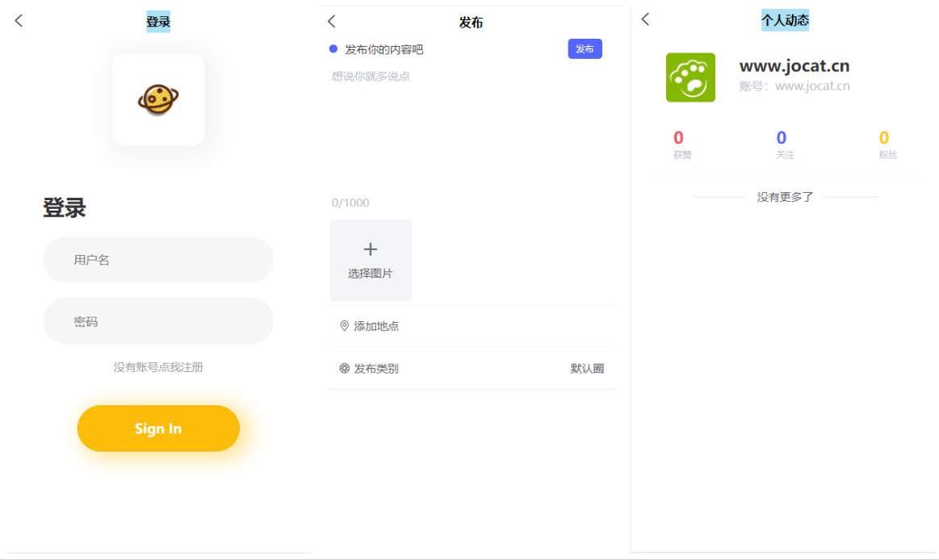This screenshot has width=939, height=560.
Task: Click the blue 发布 submit button
Action: coord(585,49)
